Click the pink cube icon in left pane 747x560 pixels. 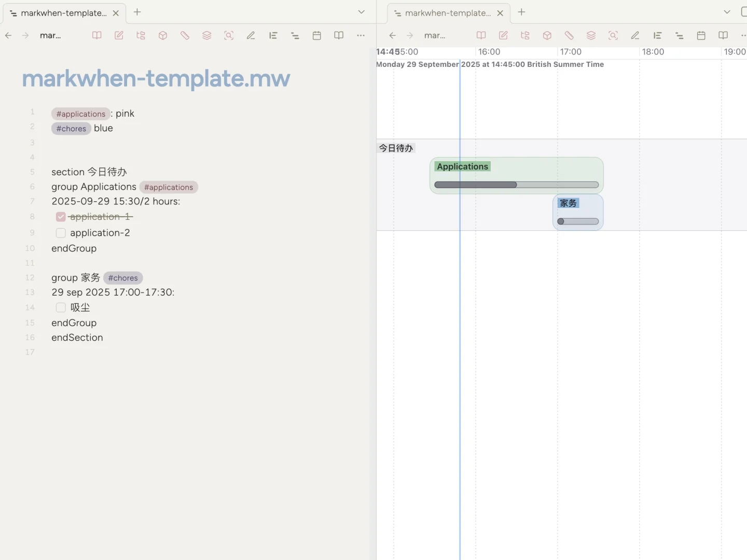pyautogui.click(x=163, y=35)
